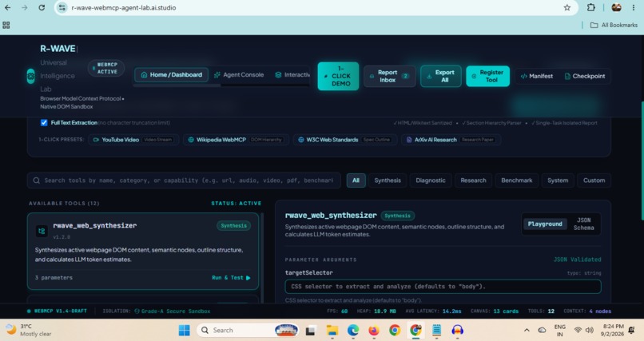Open the Checkpoint view
This screenshot has height=341, width=644.
pos(584,76)
